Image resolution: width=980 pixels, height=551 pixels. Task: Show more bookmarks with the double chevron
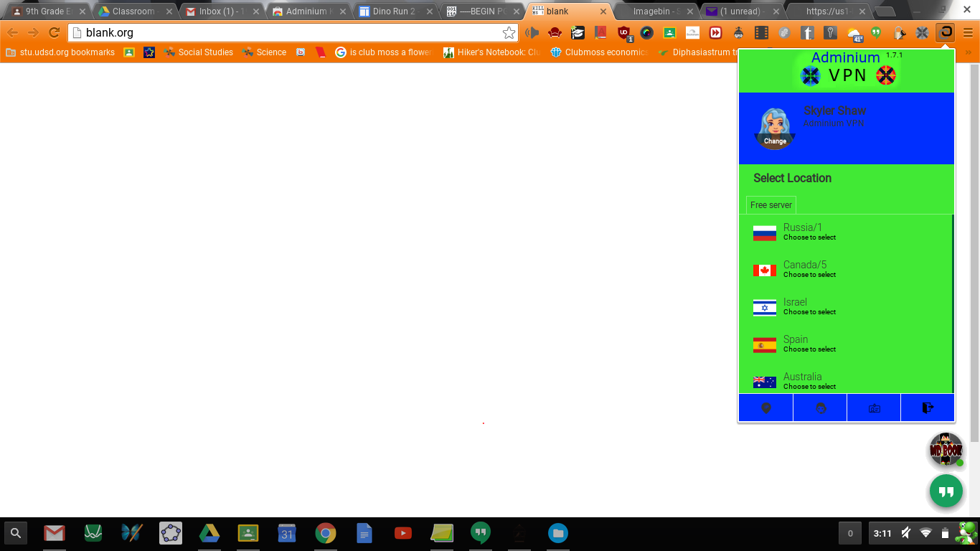[969, 52]
